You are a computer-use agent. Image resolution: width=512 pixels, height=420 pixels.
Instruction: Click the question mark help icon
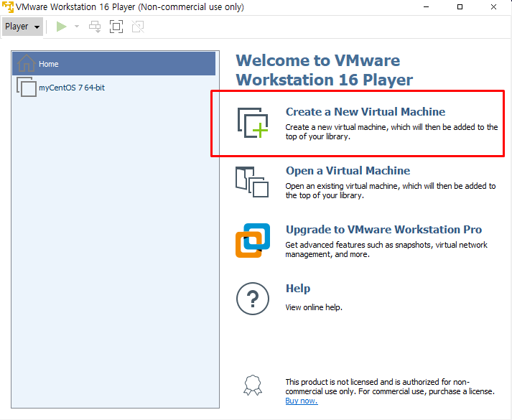tap(253, 299)
